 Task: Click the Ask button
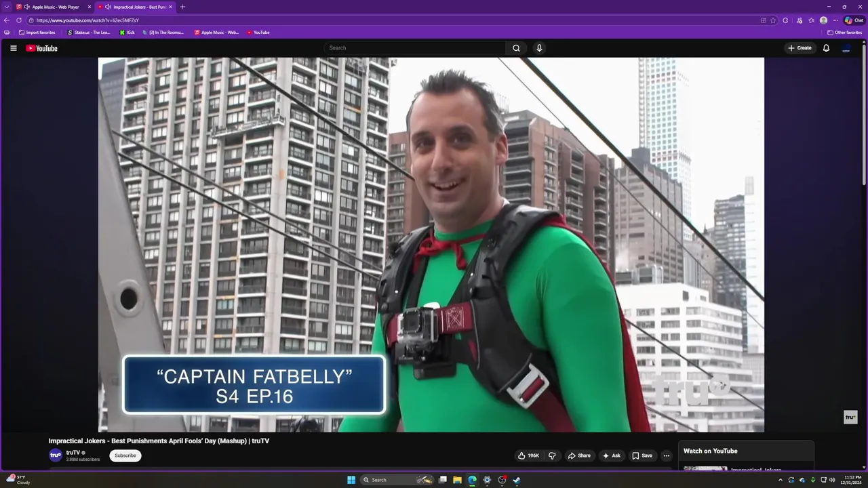611,455
